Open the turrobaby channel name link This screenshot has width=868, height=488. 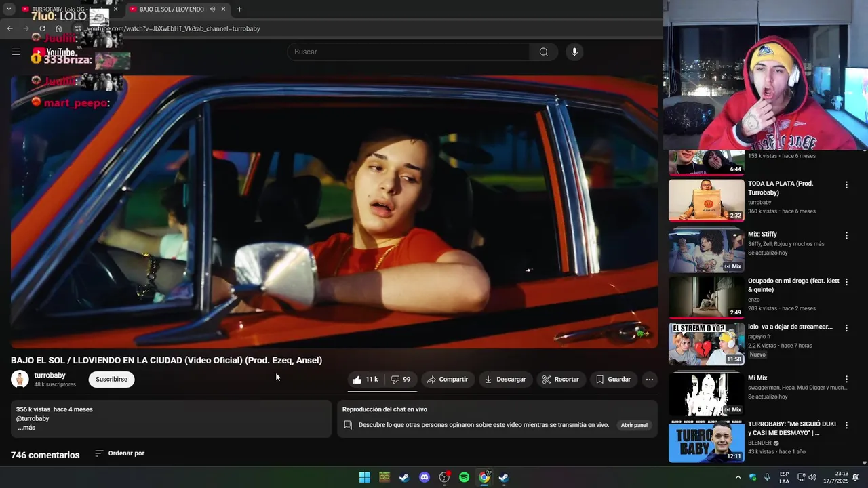click(x=50, y=375)
